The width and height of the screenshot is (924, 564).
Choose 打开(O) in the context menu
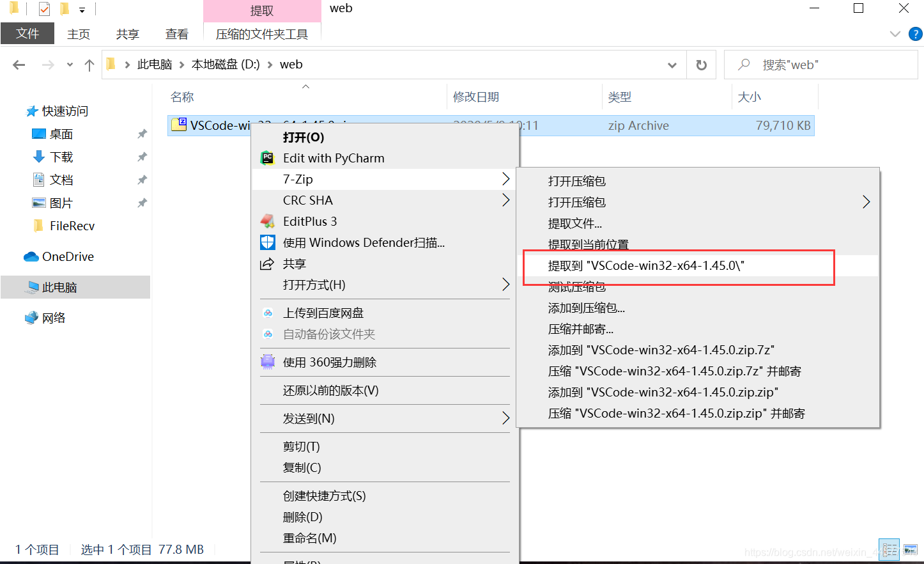[386, 137]
